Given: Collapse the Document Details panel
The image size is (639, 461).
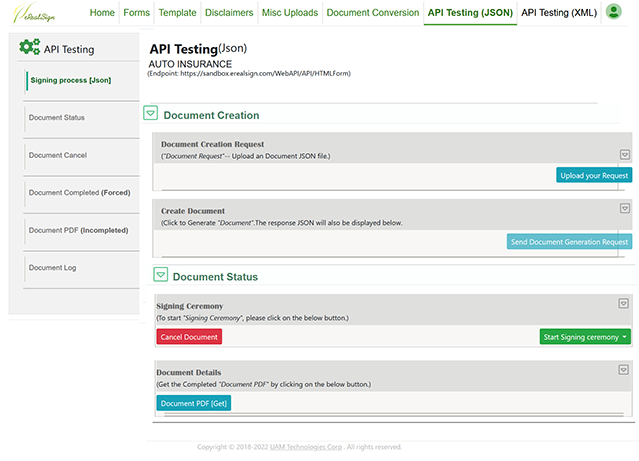Looking at the screenshot, I should click(624, 369).
